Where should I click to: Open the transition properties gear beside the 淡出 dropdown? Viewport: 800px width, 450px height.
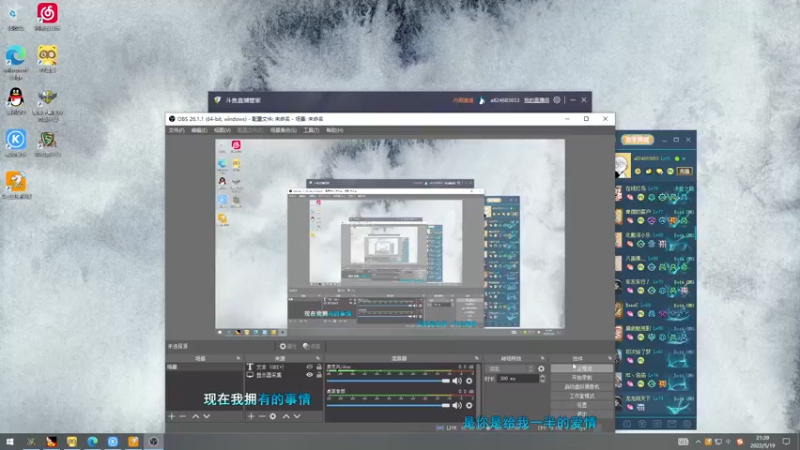point(541,368)
